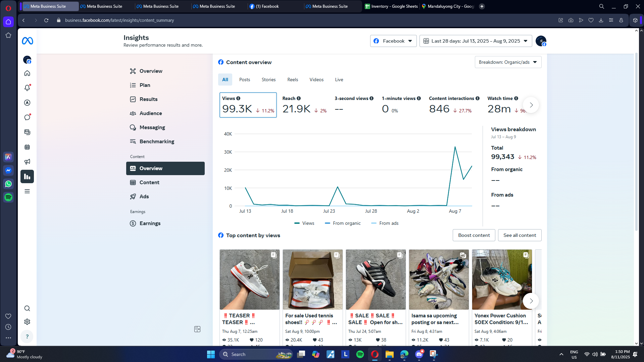Select the Reach metric card
Image resolution: width=644 pixels, height=362 pixels.
pyautogui.click(x=304, y=105)
